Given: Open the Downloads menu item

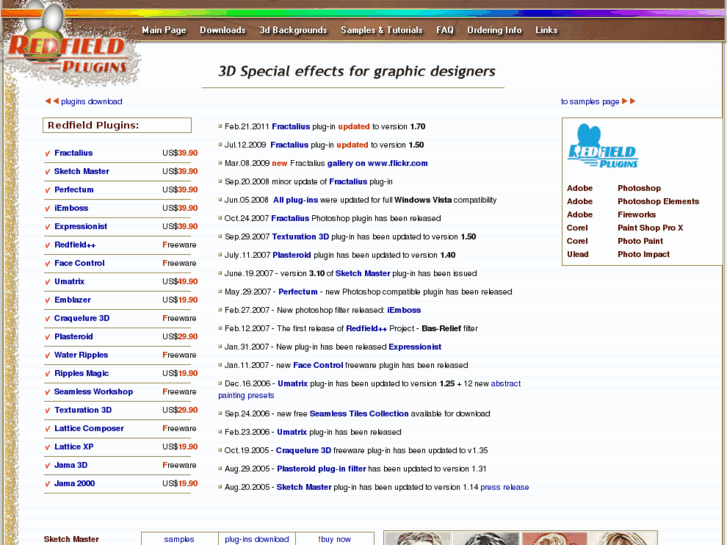Looking at the screenshot, I should coord(223,30).
